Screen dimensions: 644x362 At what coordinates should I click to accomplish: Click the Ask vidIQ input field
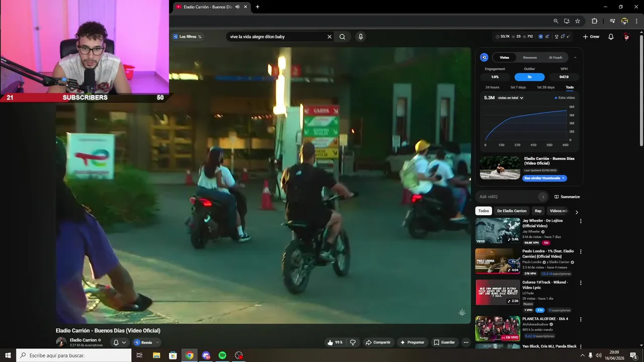pyautogui.click(x=508, y=197)
